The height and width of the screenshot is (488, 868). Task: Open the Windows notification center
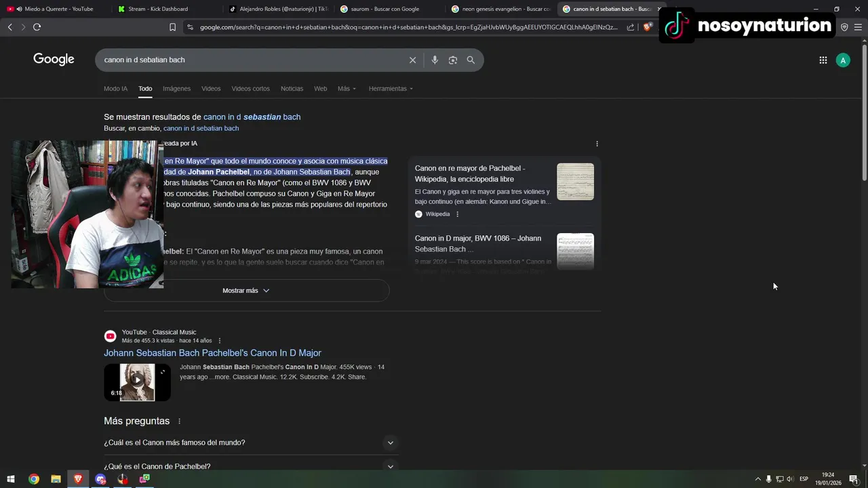tap(854, 479)
